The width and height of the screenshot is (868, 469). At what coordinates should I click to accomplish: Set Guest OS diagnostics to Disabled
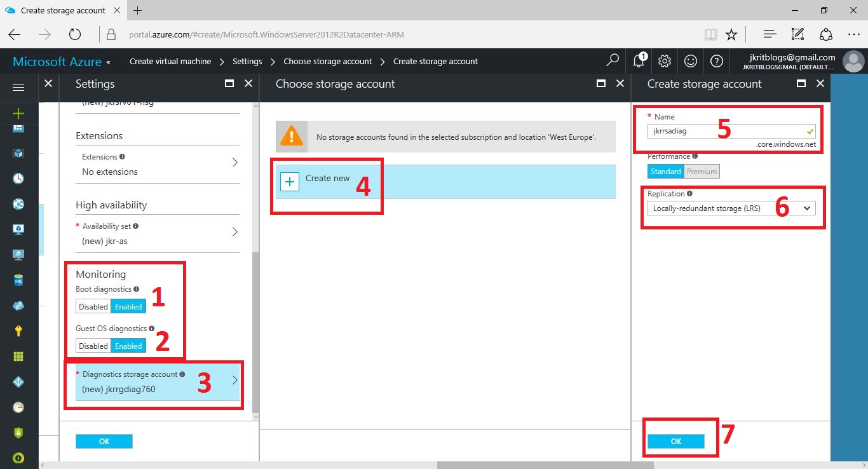pos(93,346)
